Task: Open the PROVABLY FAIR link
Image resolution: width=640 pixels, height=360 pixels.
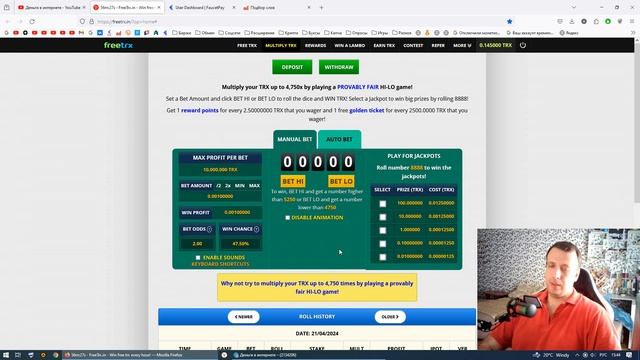Action: tap(358, 87)
